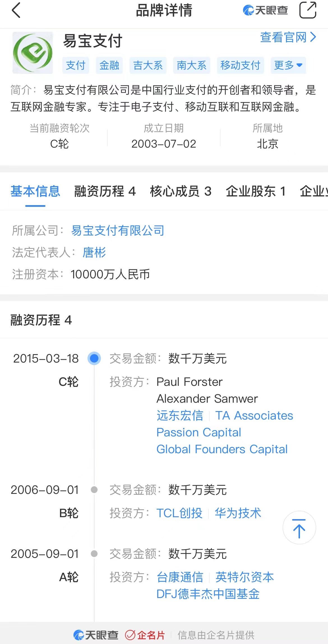
Task: Open investor TA Associates
Action: click(x=254, y=416)
